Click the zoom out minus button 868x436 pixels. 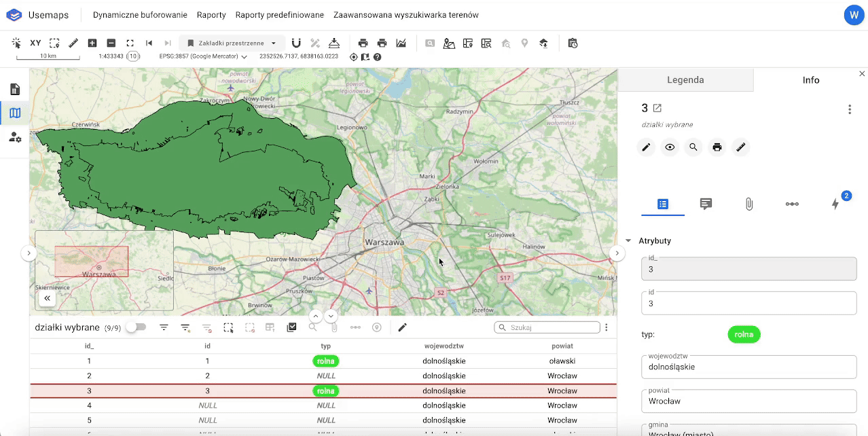point(111,43)
